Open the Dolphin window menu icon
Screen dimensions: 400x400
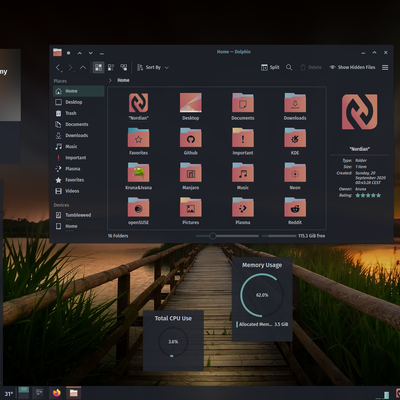pyautogui.click(x=57, y=52)
